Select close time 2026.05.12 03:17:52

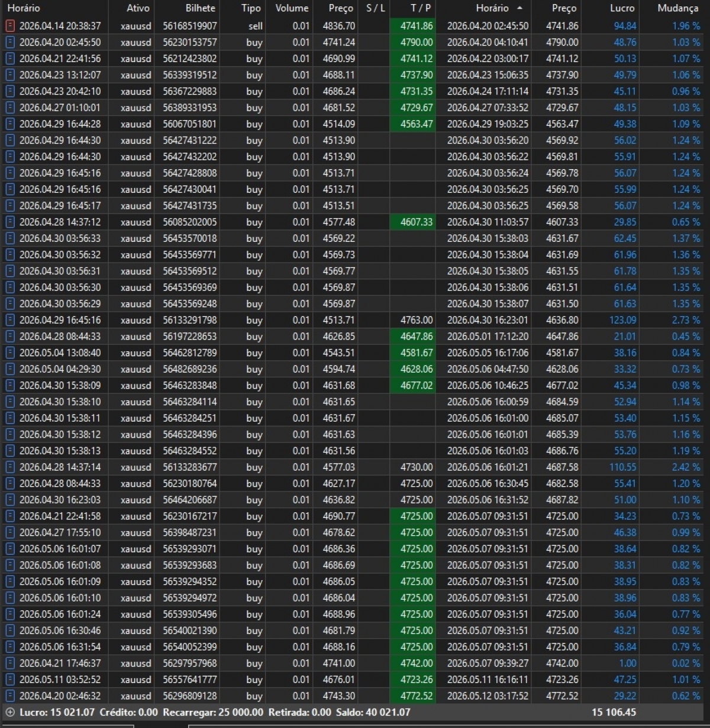click(x=488, y=696)
